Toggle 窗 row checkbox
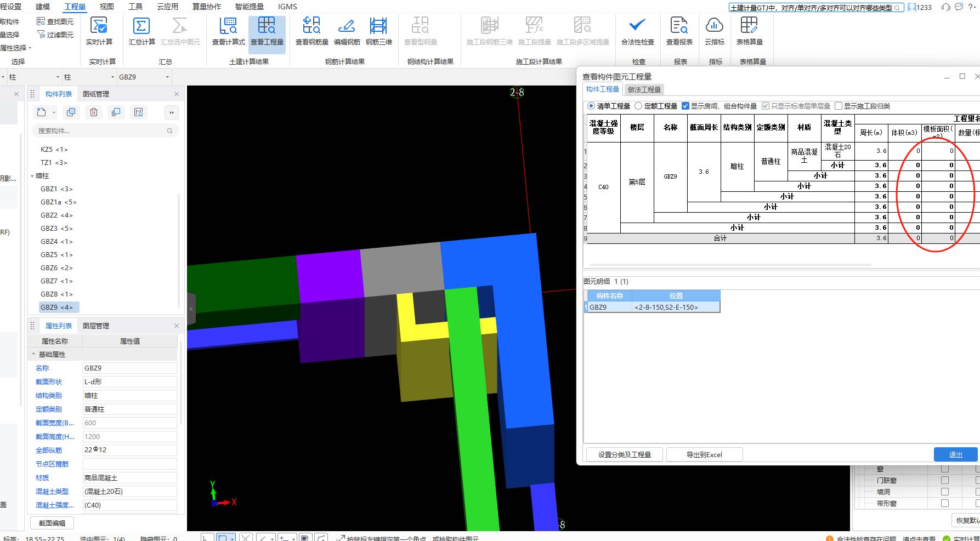 (944, 469)
